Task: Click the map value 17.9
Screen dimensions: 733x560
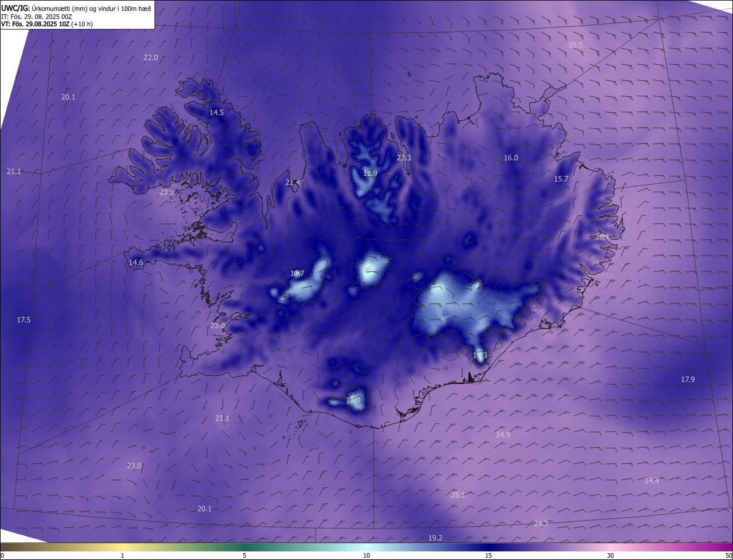Action: (688, 380)
